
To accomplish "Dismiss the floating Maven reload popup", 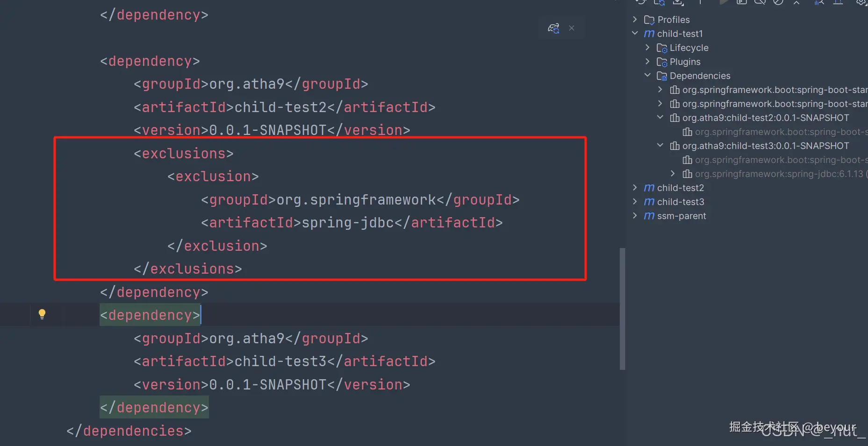I will tap(571, 28).
